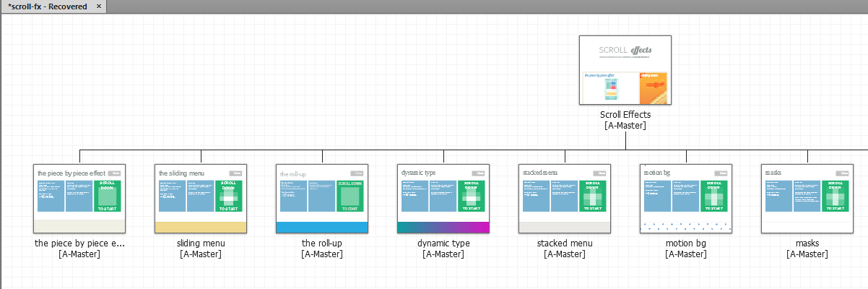
Task: Click [A-Master] under stacked menu
Action: (x=565, y=254)
